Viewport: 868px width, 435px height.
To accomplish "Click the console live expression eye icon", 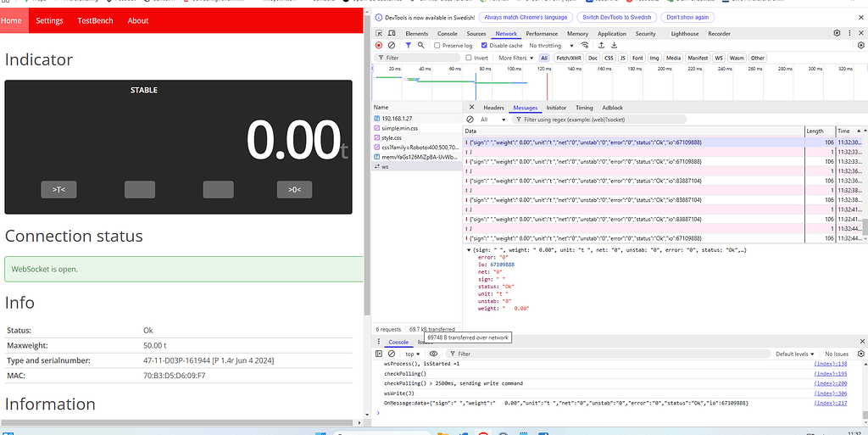I will click(x=433, y=354).
